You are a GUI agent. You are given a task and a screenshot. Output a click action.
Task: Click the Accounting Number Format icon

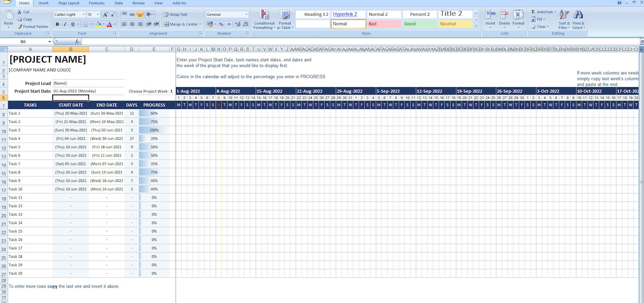click(x=210, y=24)
